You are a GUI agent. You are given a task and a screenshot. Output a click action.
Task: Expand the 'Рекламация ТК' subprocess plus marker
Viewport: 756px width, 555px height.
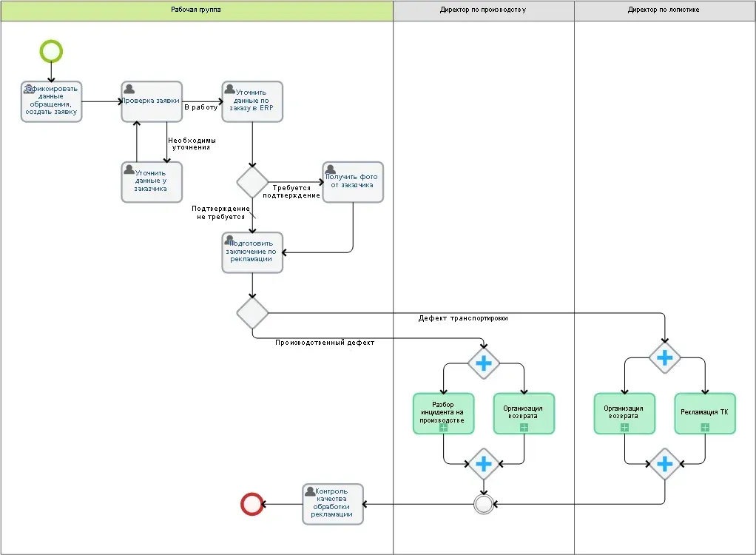(705, 427)
